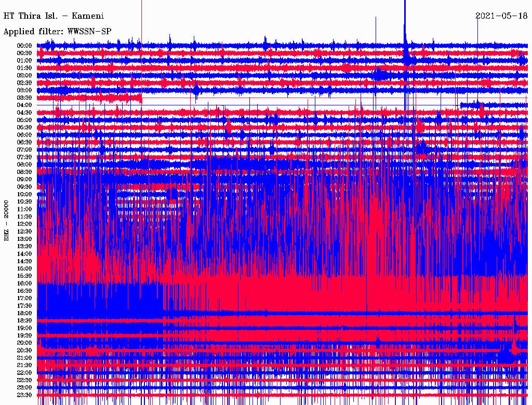
Task: Select the 03:00 time label
Action: pyautogui.click(x=24, y=90)
